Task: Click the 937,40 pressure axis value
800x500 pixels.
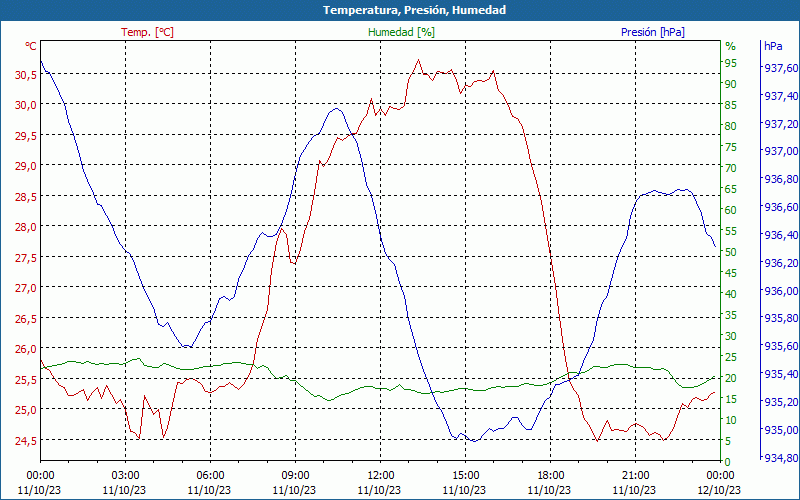Action: tap(781, 96)
